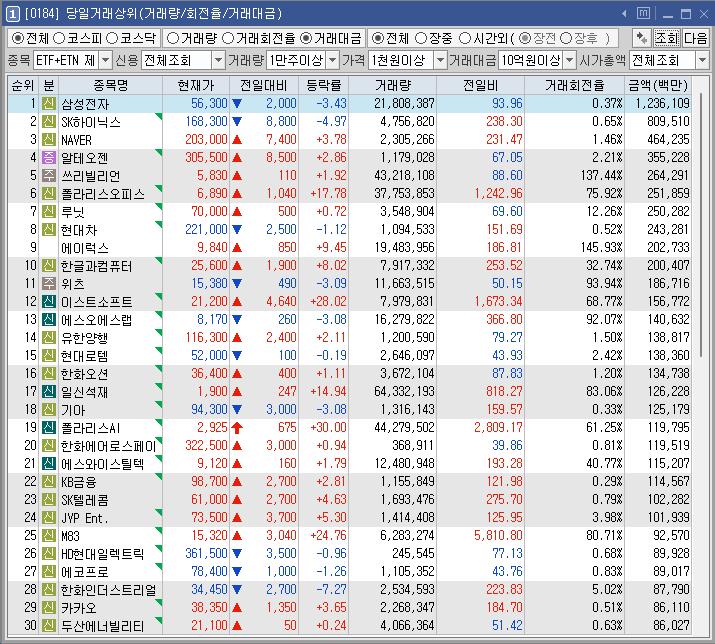Select the 코스피 radio button

click(x=59, y=38)
